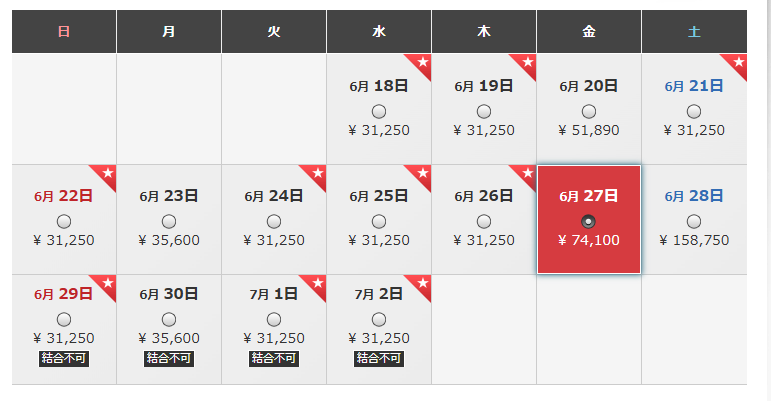Choose the 6月 28日 radio button
771x401 pixels.
(694, 222)
